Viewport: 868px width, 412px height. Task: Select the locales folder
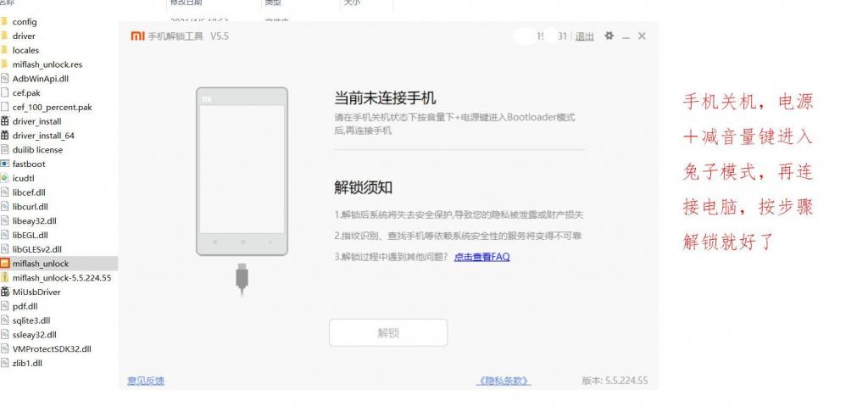(x=5, y=50)
